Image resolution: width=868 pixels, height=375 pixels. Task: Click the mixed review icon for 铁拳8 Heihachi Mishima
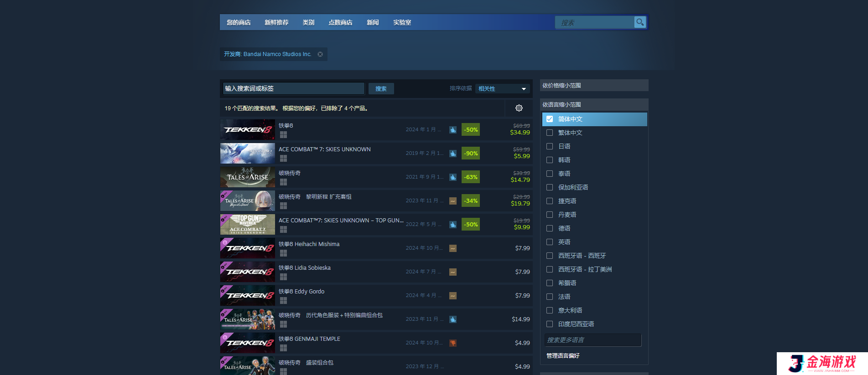click(453, 248)
